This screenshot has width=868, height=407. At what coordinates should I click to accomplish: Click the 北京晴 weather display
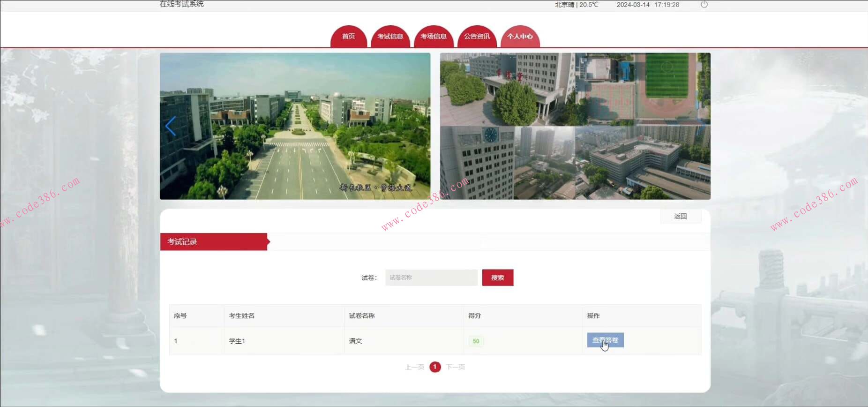tap(576, 5)
